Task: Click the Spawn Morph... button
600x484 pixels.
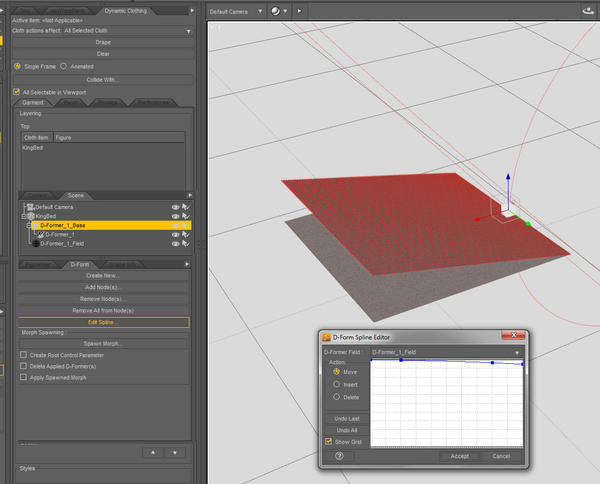Action: pos(103,344)
